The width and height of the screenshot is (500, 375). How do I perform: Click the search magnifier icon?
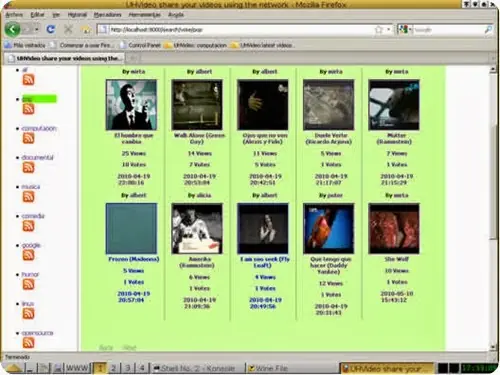coord(488,30)
